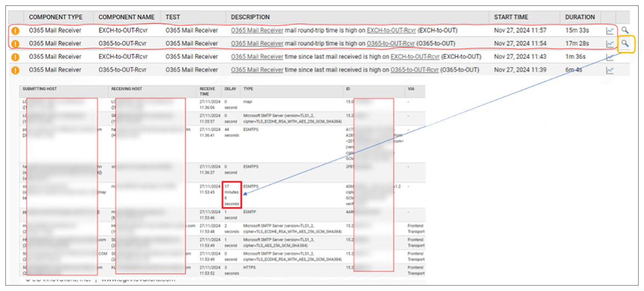This screenshot has height=291, width=644.
Task: Open O365-to-OUT-Rcvr link in second row description
Action: tap(391, 43)
